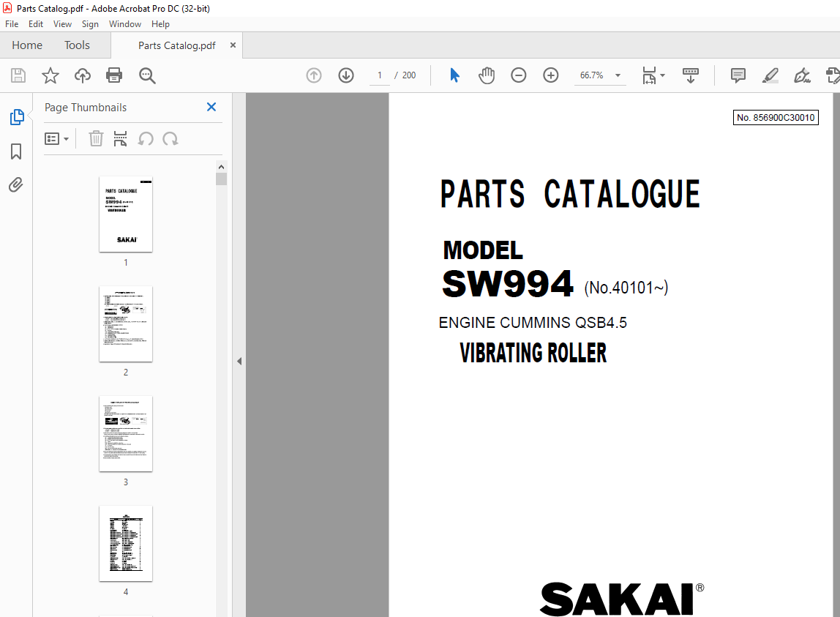Click the Fit width scrolling icon
Image resolution: width=840 pixels, height=617 pixels.
649,75
